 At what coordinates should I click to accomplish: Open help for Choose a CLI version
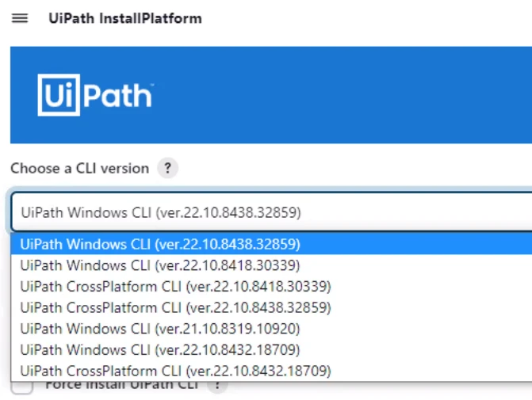[167, 168]
